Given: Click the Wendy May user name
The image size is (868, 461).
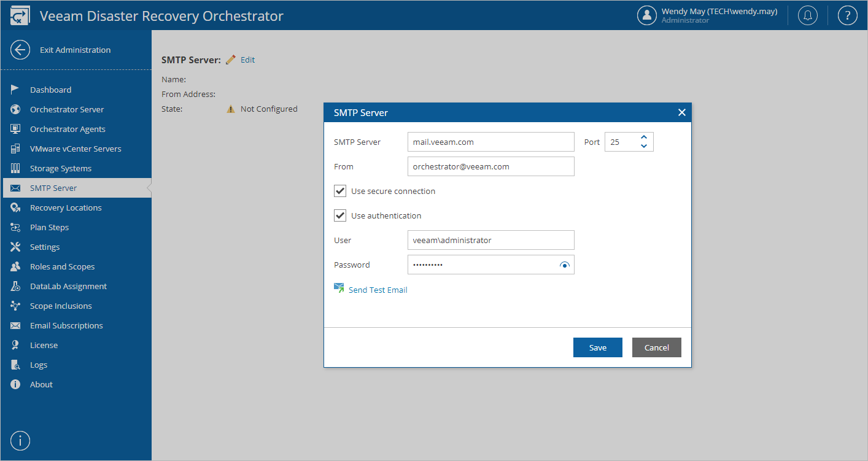Looking at the screenshot, I should 719,11.
